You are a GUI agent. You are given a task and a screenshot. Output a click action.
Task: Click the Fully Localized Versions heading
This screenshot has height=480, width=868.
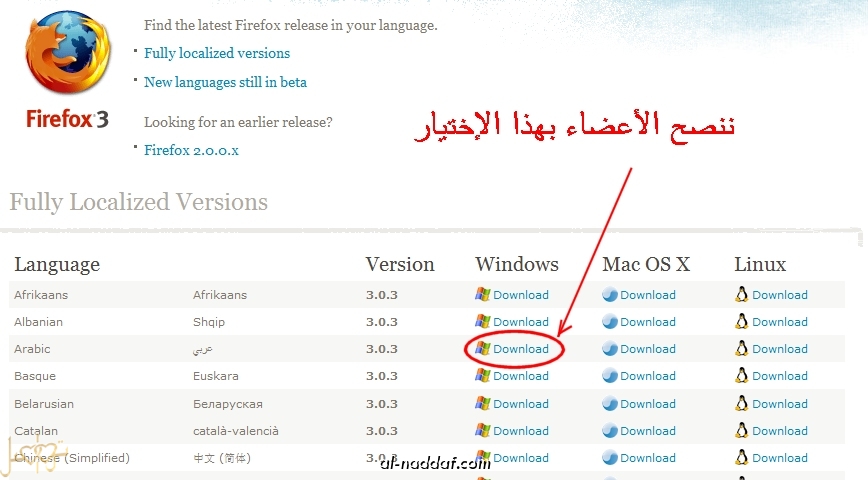point(138,203)
